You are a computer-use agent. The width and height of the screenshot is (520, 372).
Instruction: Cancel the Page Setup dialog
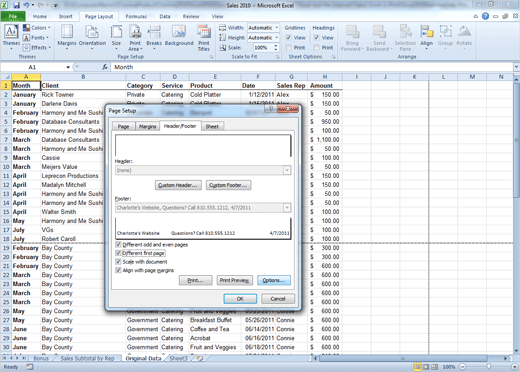pos(278,299)
